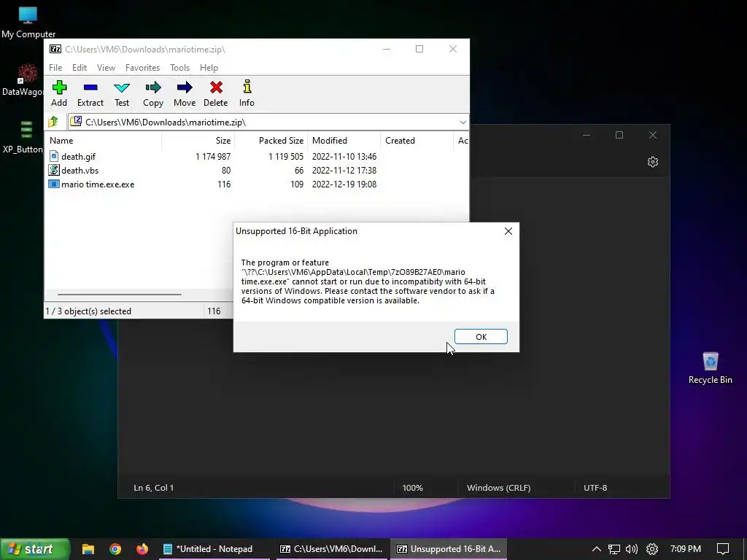The height and width of the screenshot is (560, 747).
Task: Select the mario time.exe.exe file name
Action: point(98,184)
